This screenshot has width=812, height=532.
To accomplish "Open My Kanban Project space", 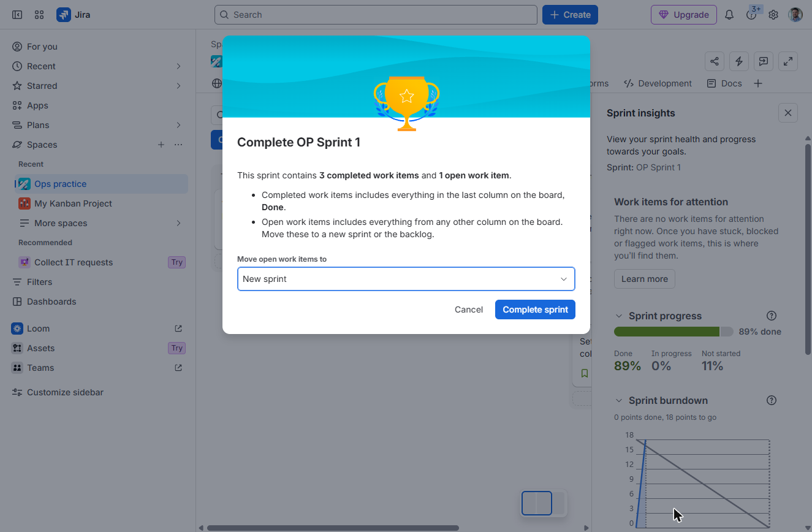I will (101, 203).
